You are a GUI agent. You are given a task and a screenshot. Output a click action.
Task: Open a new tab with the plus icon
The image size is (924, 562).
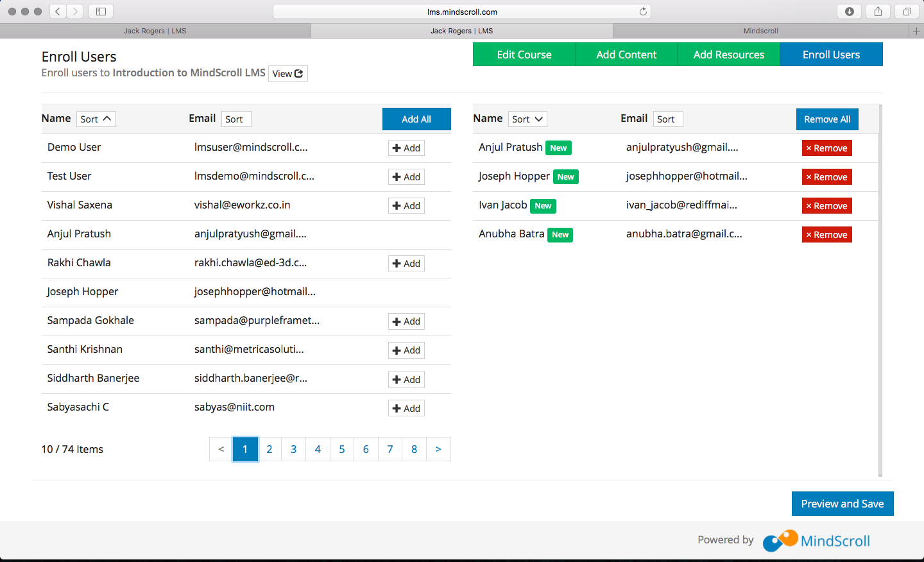(x=916, y=31)
